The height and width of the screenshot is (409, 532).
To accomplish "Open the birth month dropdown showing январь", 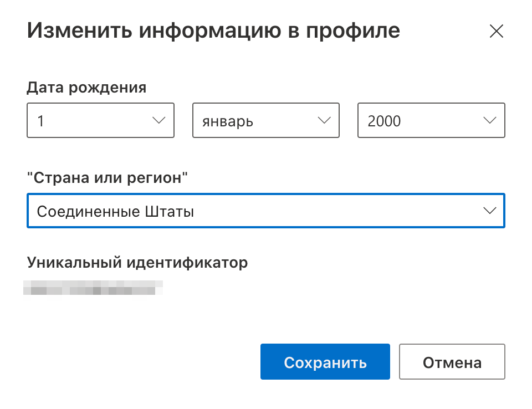I will [265, 120].
